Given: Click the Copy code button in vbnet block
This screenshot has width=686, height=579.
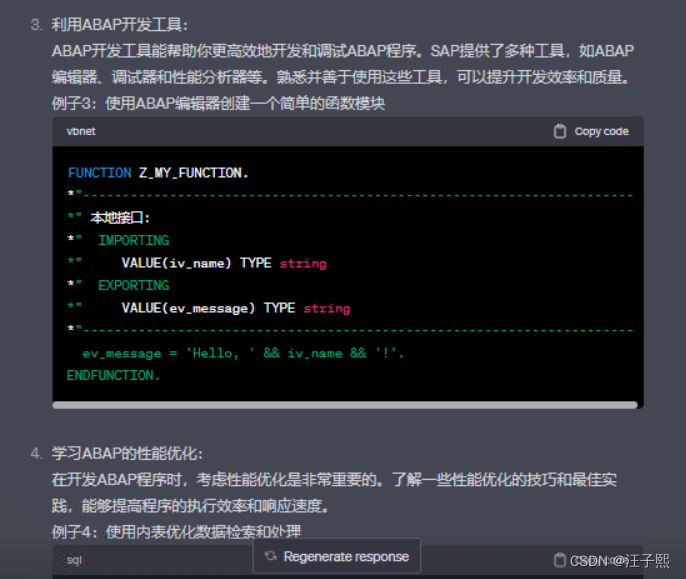Looking at the screenshot, I should [591, 131].
